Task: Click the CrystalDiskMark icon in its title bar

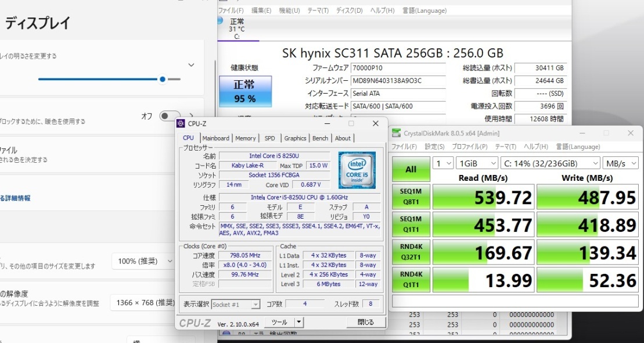Action: tap(397, 133)
